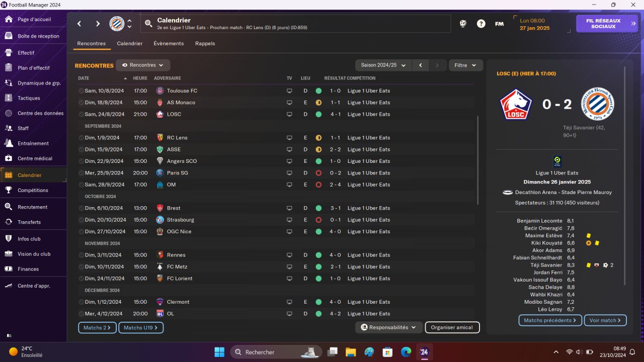Click the fixtures list vertical scrollbar
This screenshot has width=644, height=362.
pyautogui.click(x=477, y=160)
